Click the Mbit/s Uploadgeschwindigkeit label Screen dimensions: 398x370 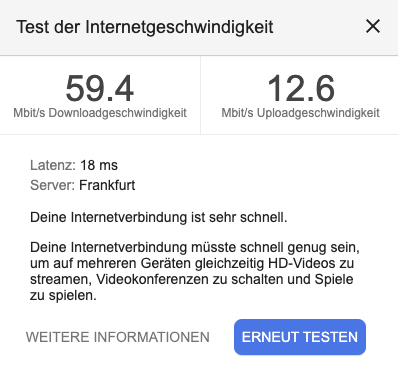coord(300,113)
